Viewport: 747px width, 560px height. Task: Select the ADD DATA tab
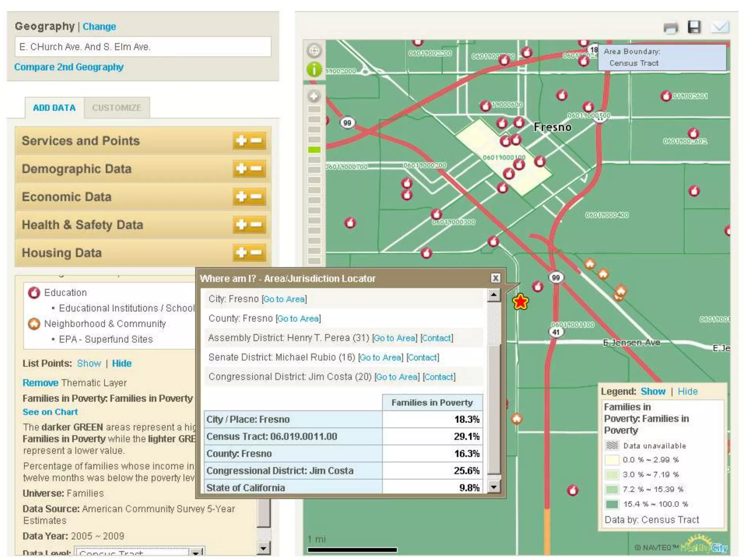coord(54,108)
